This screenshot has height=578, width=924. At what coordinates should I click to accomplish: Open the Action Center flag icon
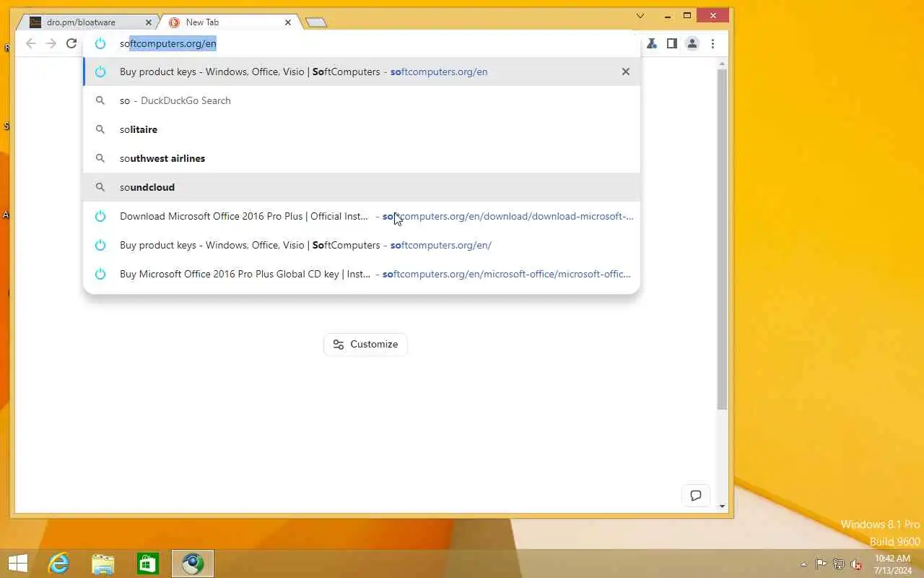point(821,564)
